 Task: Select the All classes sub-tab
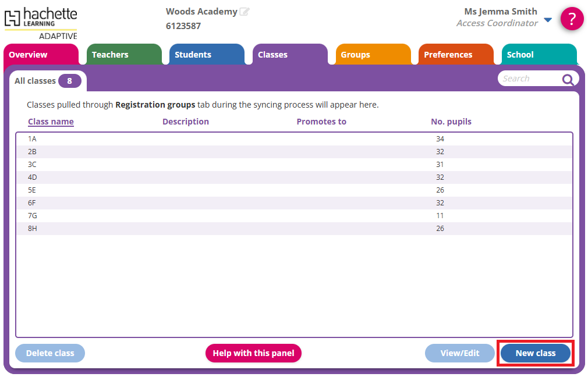(x=48, y=81)
